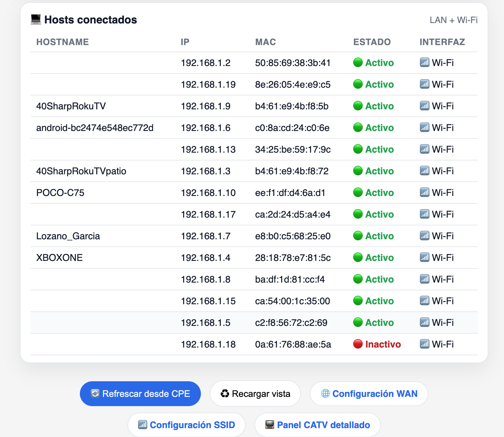Click the laptop icon beside Hosts conectados
Viewport: 504px width, 437px height.
coord(36,20)
